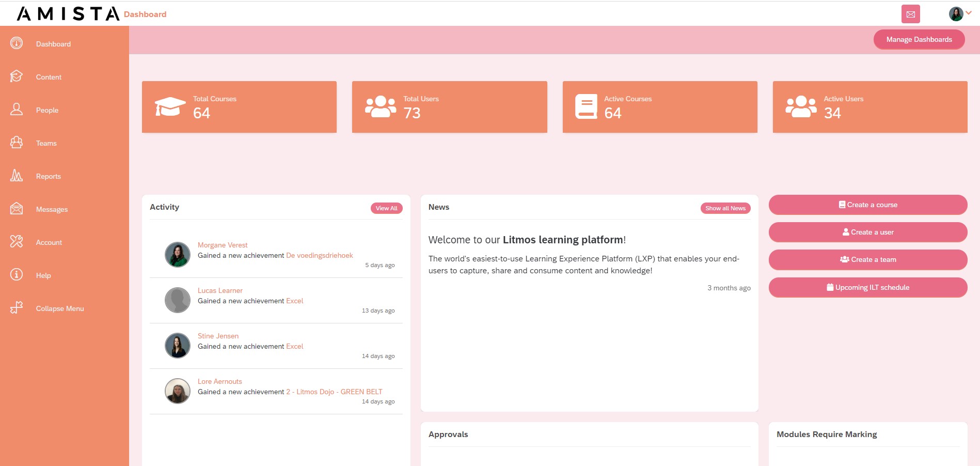Open Manage Dashboards
The height and width of the screenshot is (466, 980).
pos(919,39)
